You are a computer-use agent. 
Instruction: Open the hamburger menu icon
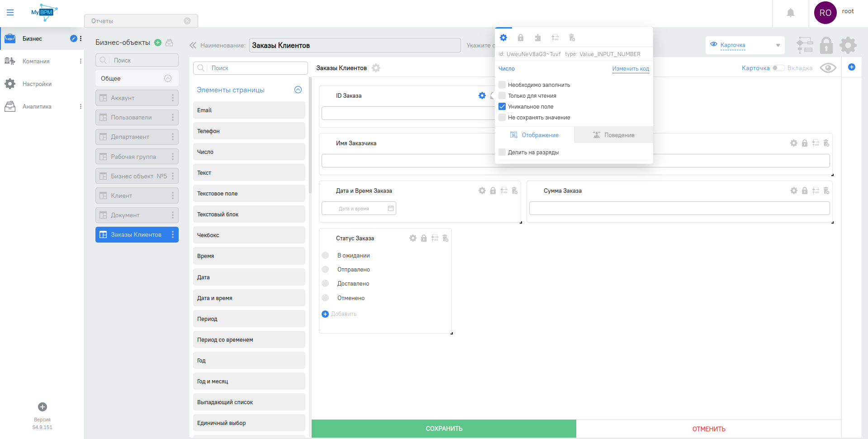click(10, 13)
